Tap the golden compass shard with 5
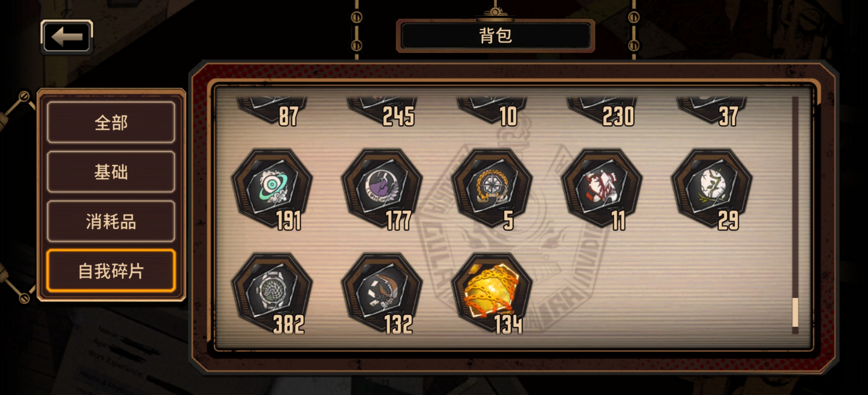 click(492, 188)
